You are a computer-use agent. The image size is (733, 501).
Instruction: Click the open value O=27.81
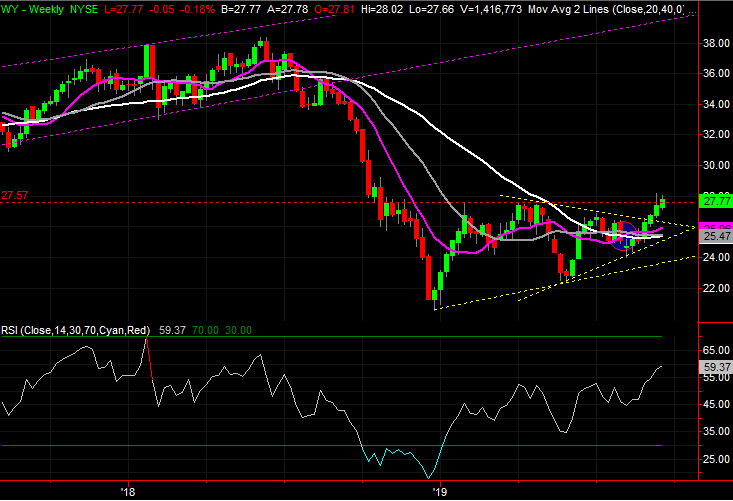pos(334,9)
